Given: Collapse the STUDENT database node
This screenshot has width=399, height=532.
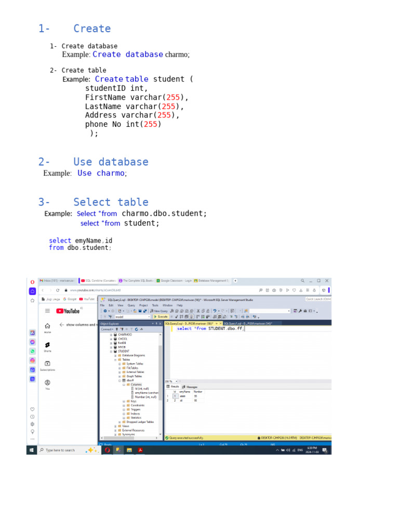Looking at the screenshot, I should pos(111,352).
